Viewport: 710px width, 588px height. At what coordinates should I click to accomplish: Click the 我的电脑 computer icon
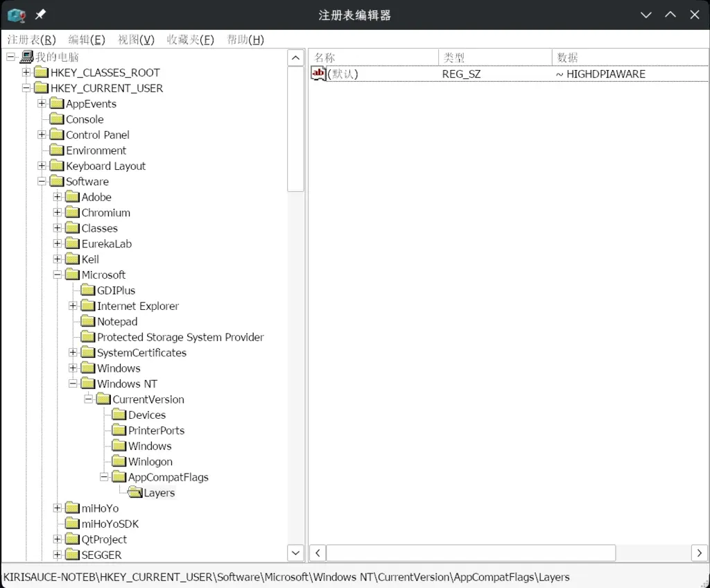[x=27, y=57]
